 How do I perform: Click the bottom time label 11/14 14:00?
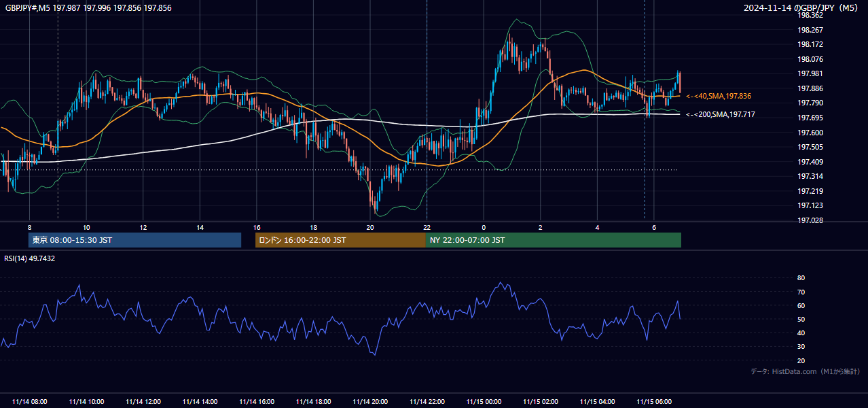pyautogui.click(x=200, y=402)
